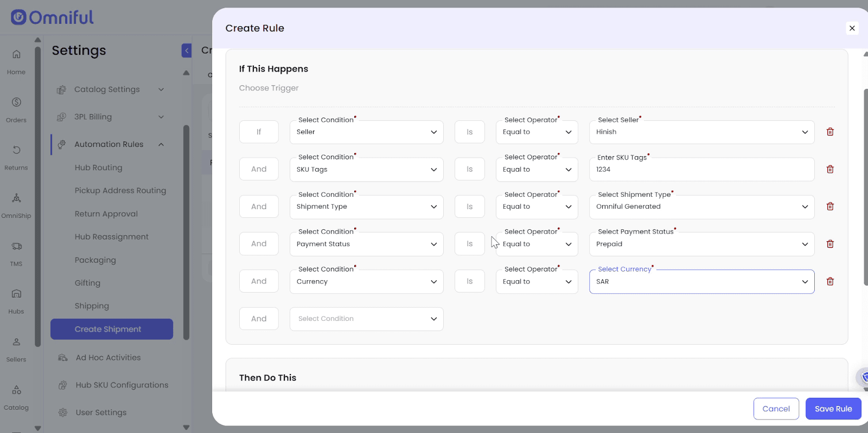The height and width of the screenshot is (433, 868).
Task: Open the empty Select Condition dropdown
Action: (366, 319)
